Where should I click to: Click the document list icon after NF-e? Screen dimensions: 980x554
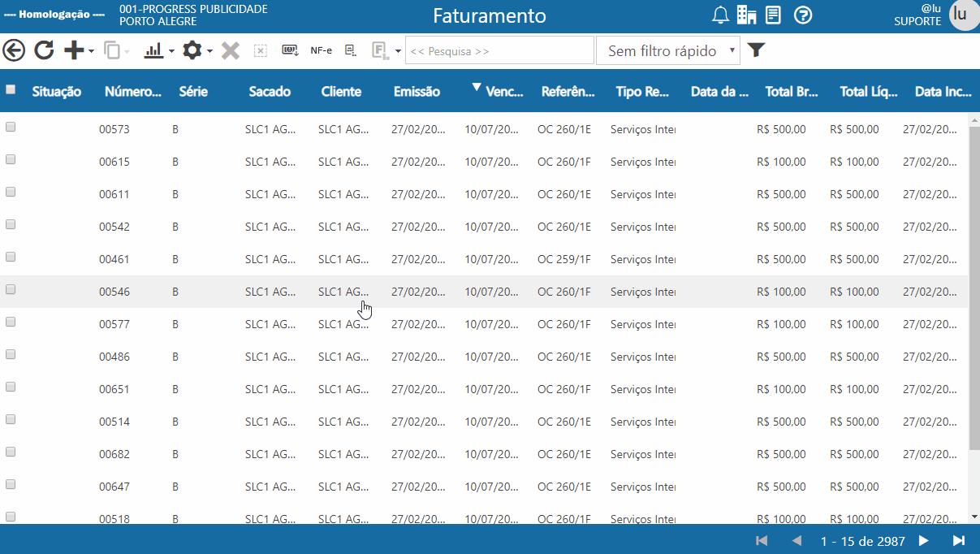tap(351, 50)
